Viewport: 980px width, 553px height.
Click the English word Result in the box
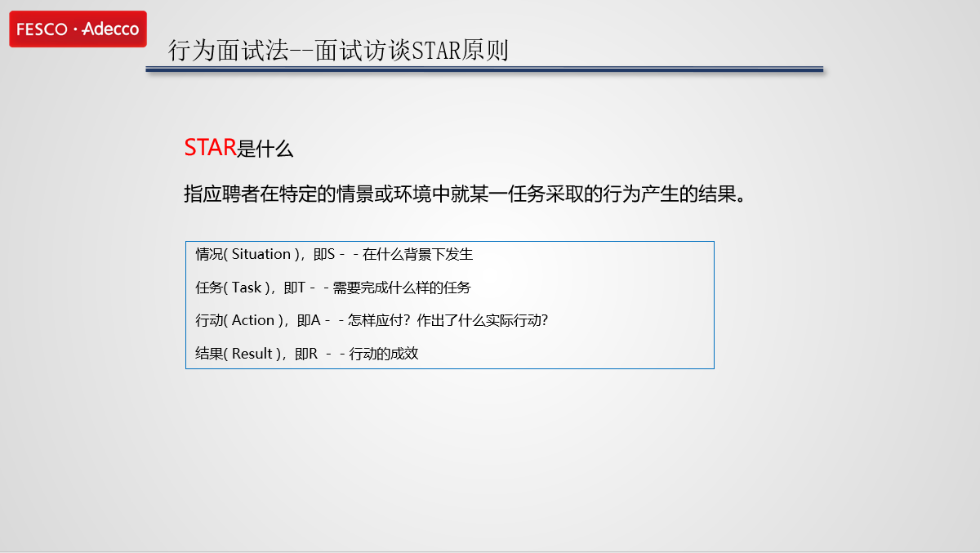[x=252, y=354]
